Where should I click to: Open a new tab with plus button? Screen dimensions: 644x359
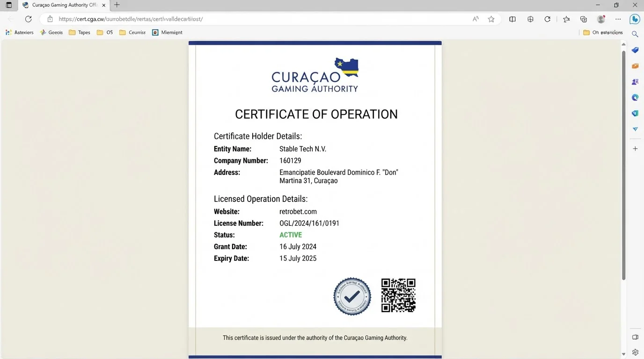point(117,5)
